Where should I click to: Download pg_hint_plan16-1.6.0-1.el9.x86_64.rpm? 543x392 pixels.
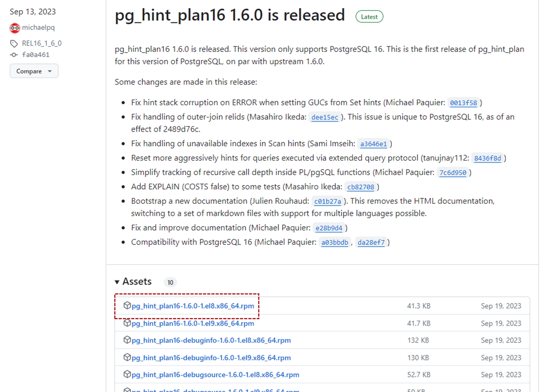[193, 323]
